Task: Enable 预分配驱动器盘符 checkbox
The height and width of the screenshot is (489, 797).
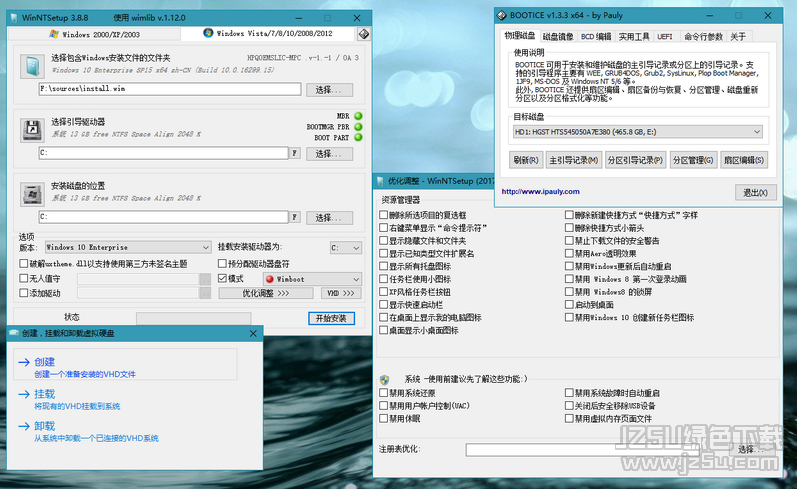Action: pyautogui.click(x=222, y=263)
